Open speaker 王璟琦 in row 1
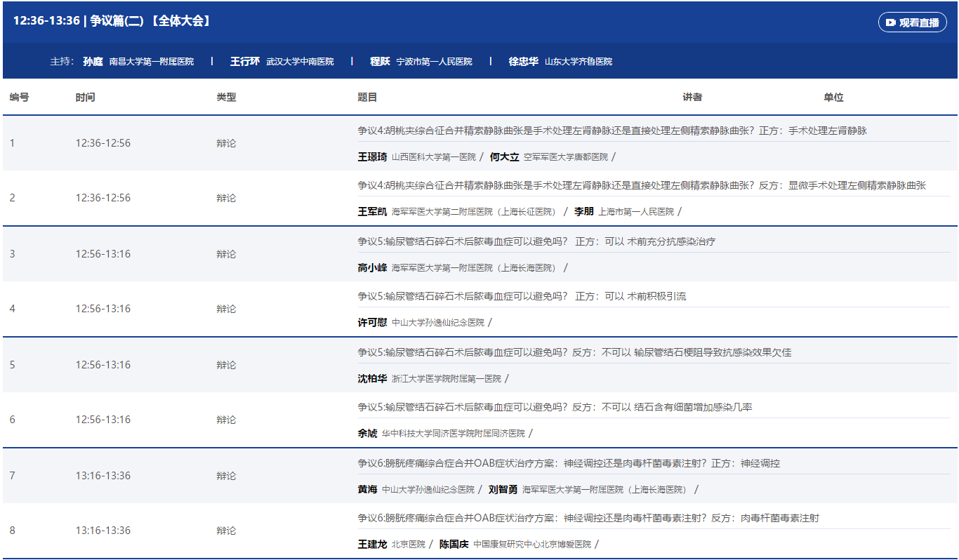The height and width of the screenshot is (560, 959). click(x=372, y=157)
